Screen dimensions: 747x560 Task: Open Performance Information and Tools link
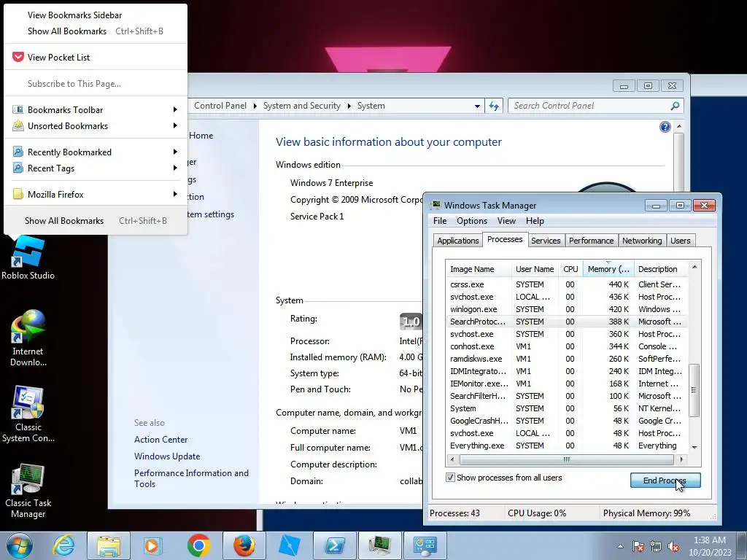[x=191, y=478]
